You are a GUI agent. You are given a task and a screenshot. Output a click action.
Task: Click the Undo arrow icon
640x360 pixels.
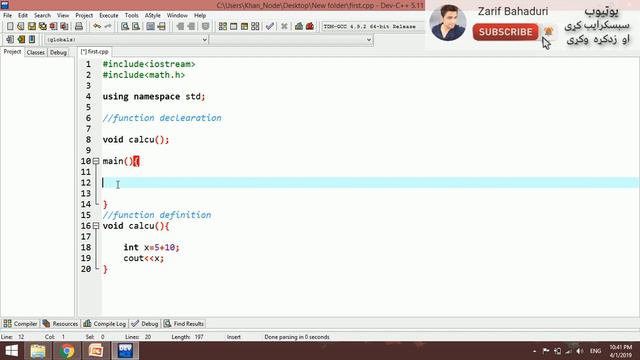click(97, 27)
